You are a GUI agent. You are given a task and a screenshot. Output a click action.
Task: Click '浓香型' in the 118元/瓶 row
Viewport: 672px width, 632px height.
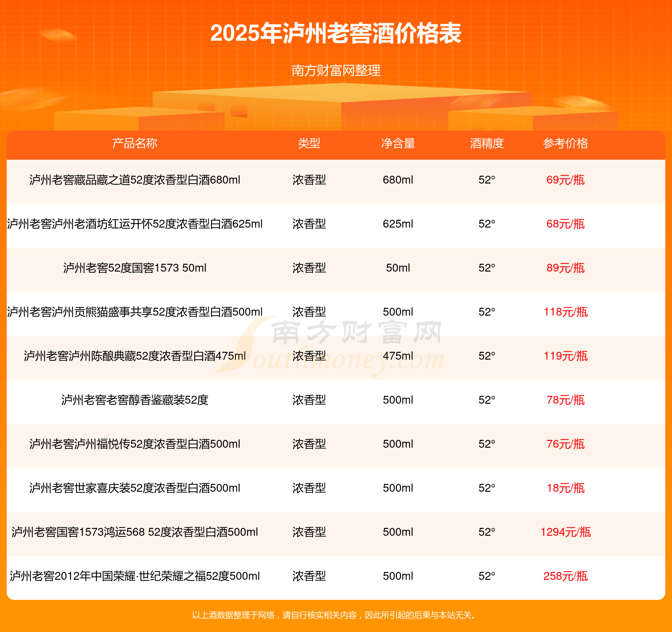pyautogui.click(x=309, y=312)
